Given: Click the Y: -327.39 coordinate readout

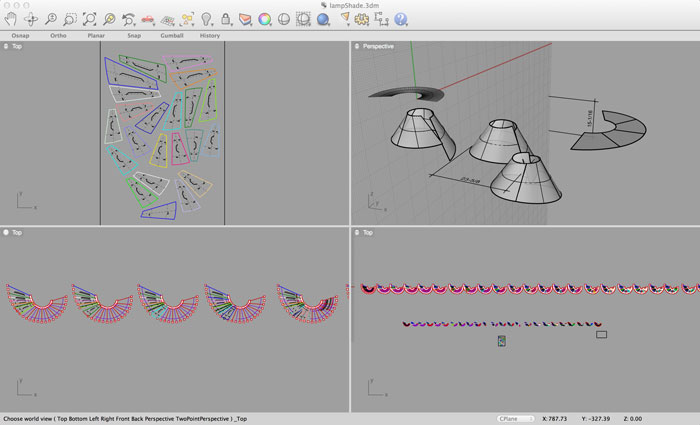Looking at the screenshot, I should coord(596,419).
